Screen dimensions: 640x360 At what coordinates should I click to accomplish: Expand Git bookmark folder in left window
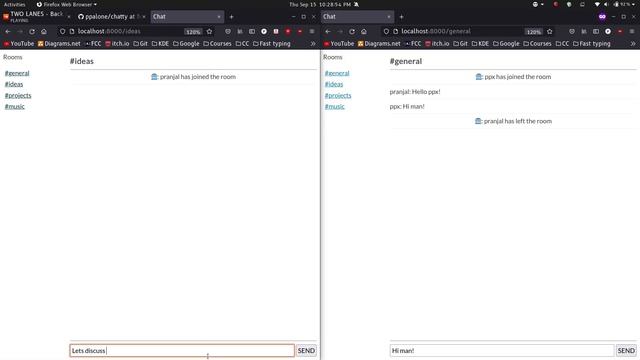click(x=140, y=44)
